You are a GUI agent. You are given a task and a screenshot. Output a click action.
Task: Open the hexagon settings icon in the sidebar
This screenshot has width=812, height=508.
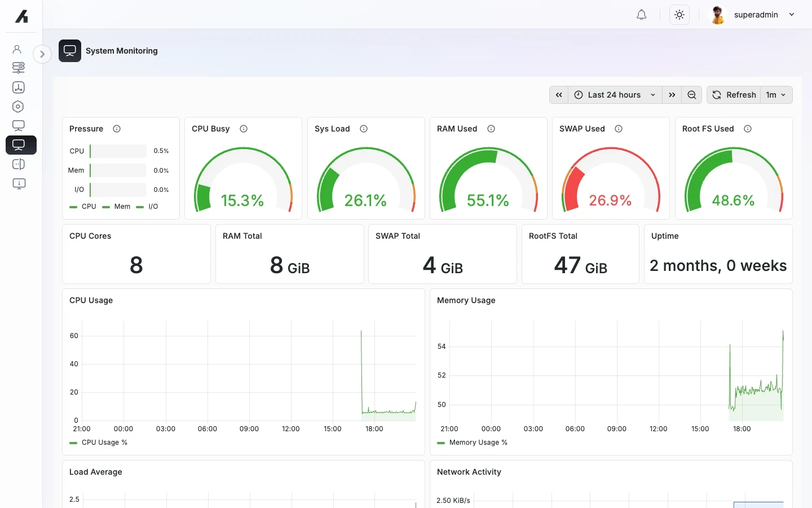(18, 107)
